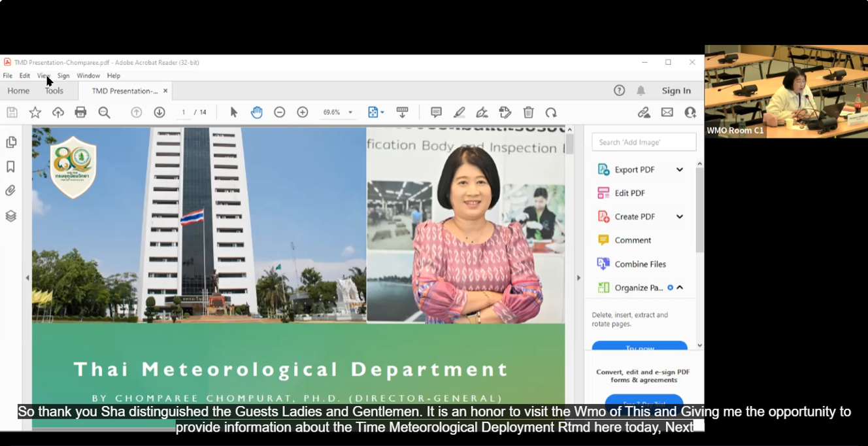The height and width of the screenshot is (446, 868).
Task: Open the zoom level dropdown
Action: 350,112
